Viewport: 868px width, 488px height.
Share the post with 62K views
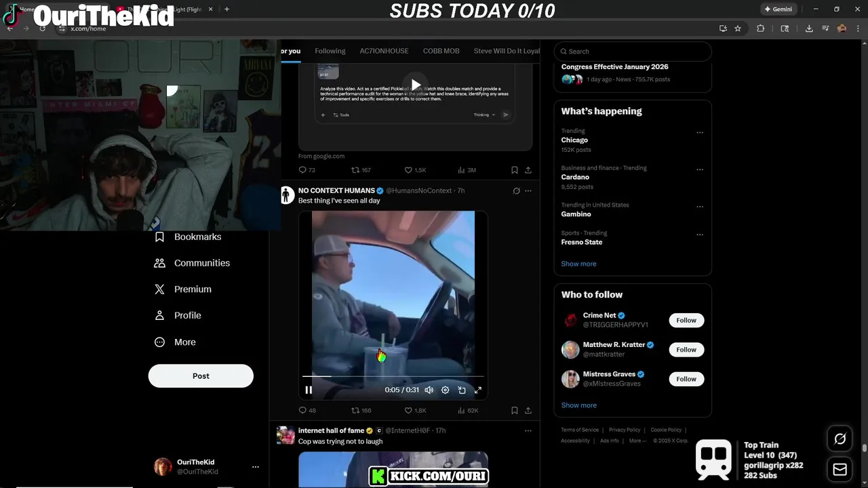(528, 410)
